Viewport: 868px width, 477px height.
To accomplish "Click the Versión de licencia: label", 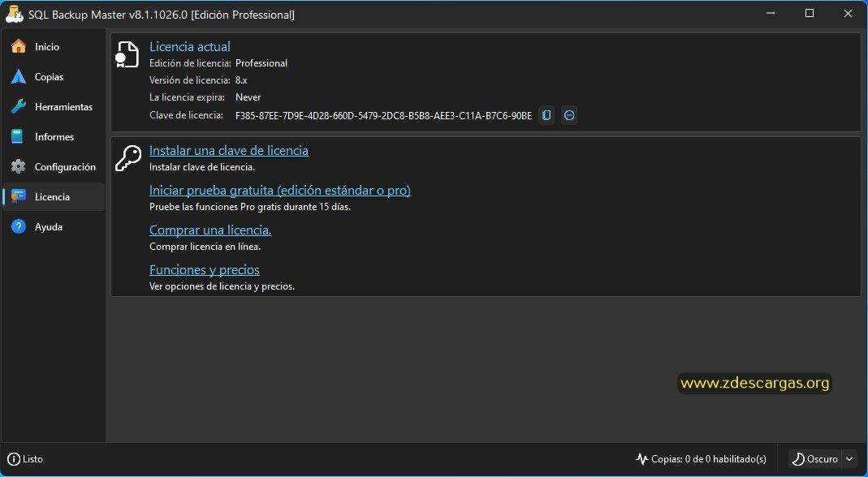I will point(190,80).
